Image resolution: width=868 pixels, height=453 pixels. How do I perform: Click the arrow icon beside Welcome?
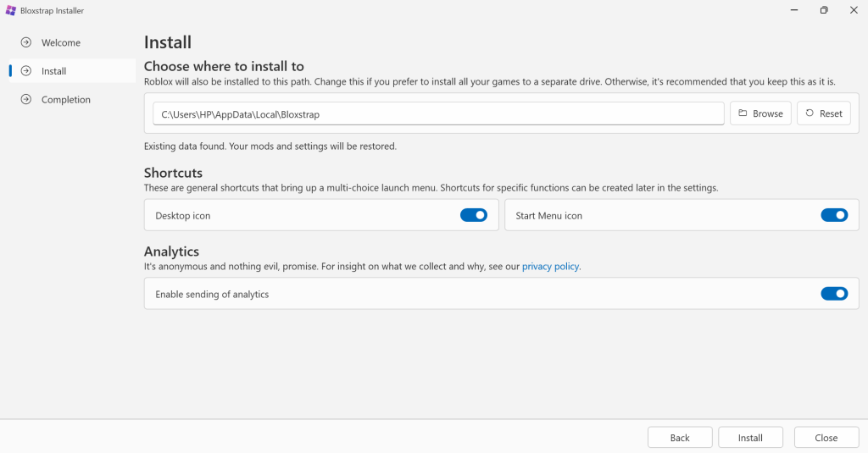tap(26, 42)
